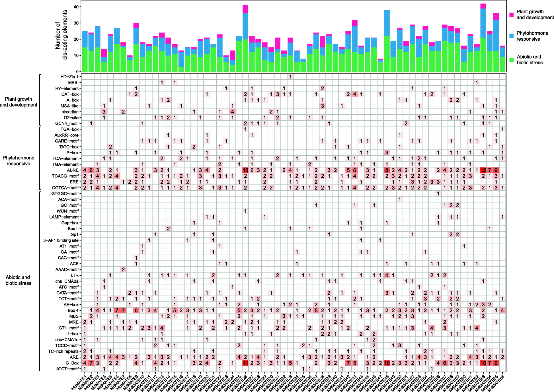Click the cell valued 8 in the ABRE row

387,170
